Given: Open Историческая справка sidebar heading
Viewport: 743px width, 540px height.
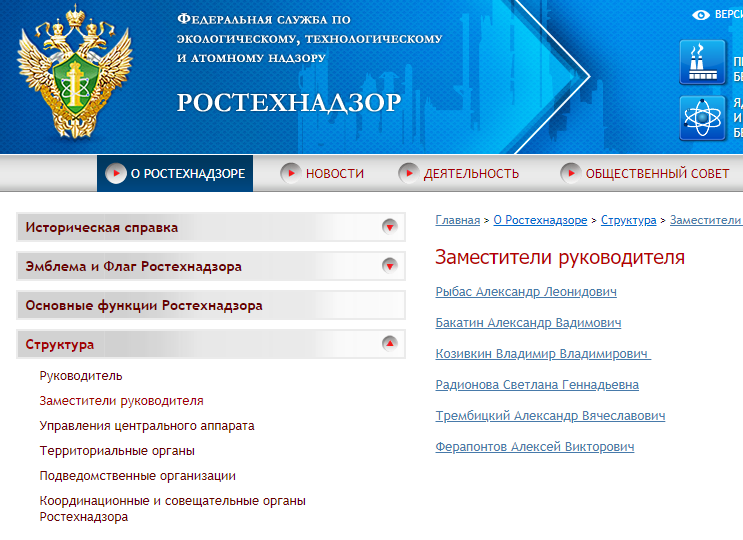Looking at the screenshot, I should coord(102,227).
